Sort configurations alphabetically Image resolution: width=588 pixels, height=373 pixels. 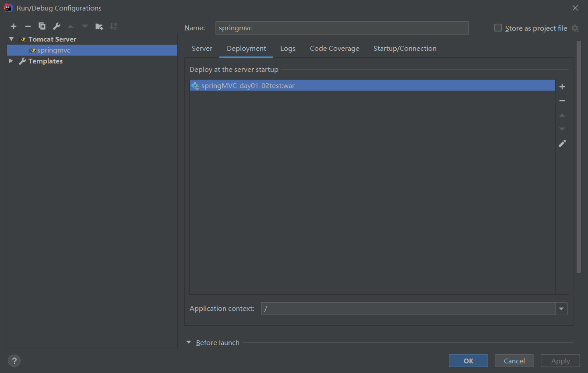point(113,26)
